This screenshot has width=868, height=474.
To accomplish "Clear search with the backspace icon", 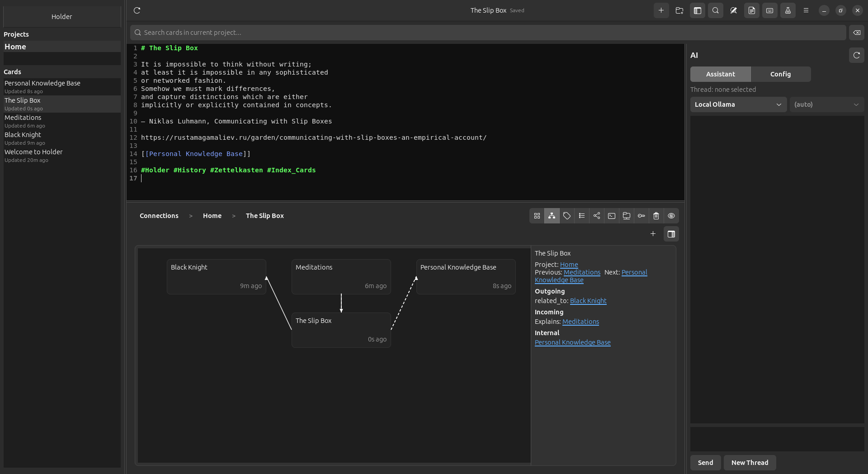I will (x=856, y=33).
